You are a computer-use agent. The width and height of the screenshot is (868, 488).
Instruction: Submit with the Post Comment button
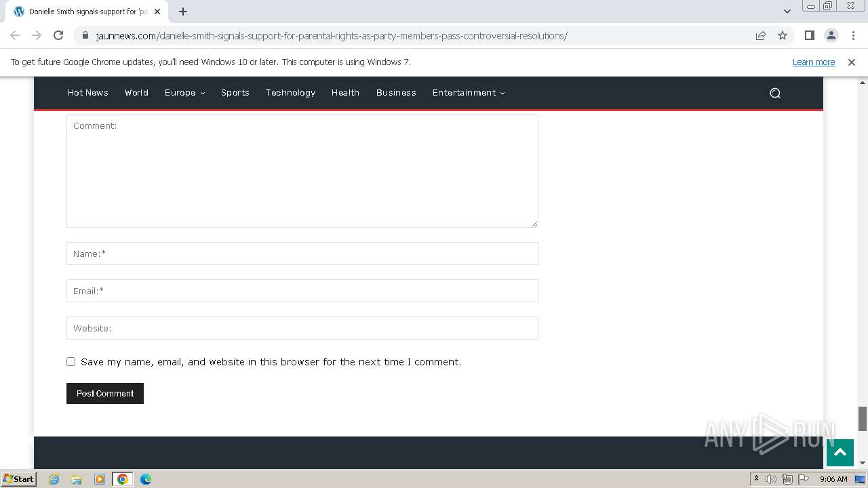(105, 393)
